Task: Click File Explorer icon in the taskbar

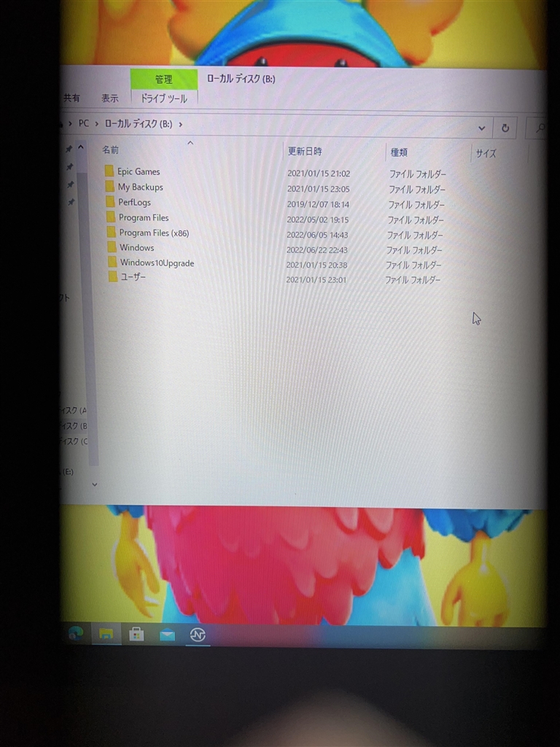Action: click(106, 634)
